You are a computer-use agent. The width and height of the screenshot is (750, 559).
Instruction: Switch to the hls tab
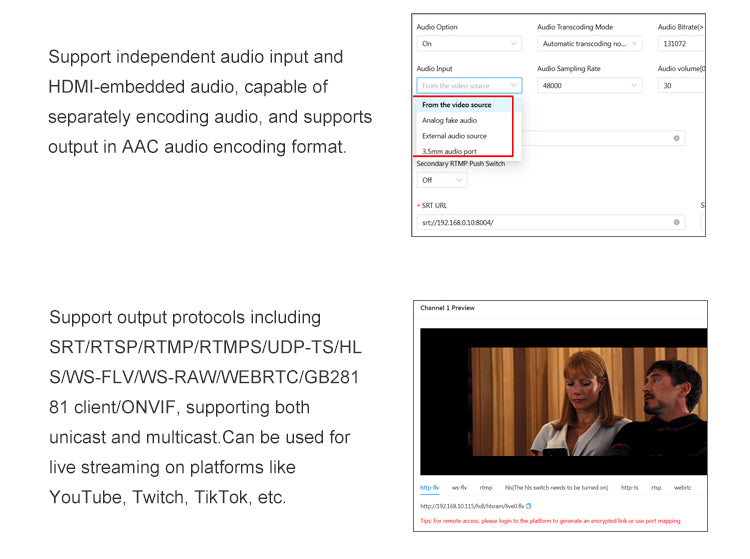tap(556, 488)
